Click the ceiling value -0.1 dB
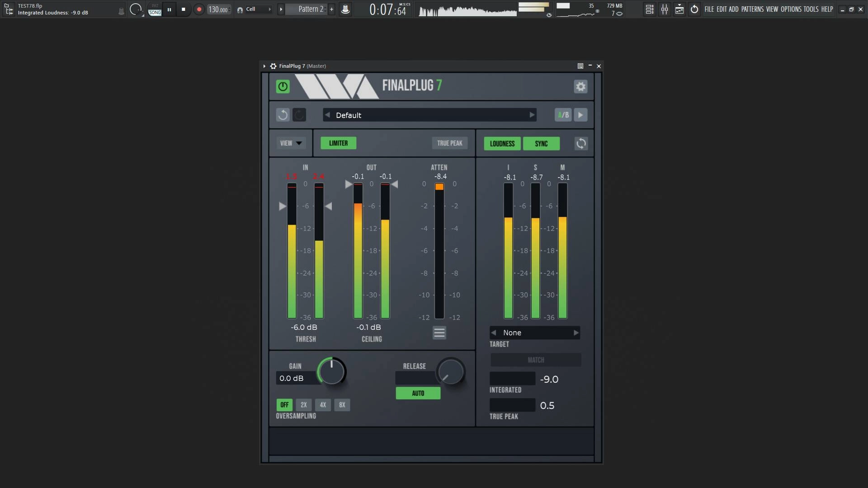The image size is (868, 488). (368, 327)
